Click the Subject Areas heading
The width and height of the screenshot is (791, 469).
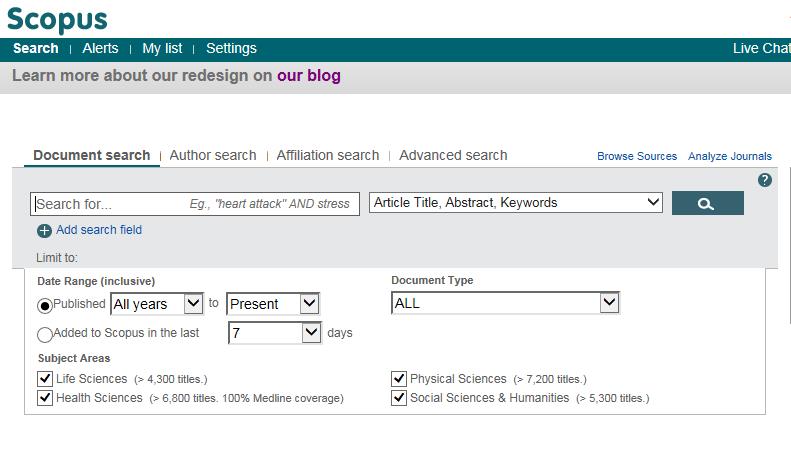pos(74,359)
